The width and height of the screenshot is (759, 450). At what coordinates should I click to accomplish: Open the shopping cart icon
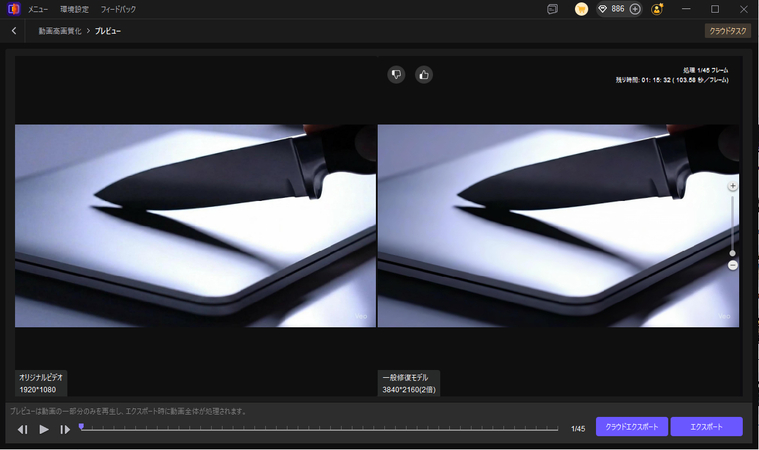pos(581,9)
